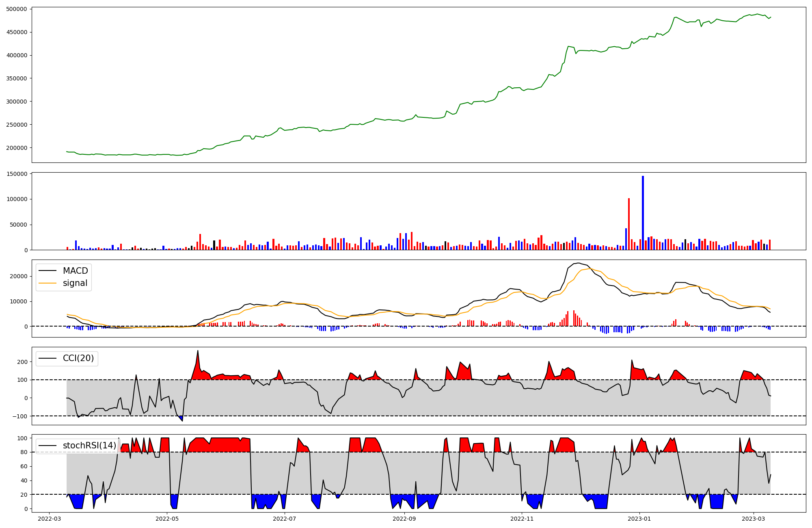Click the MACD line's highest peak
This screenshot has width=812, height=528.
579,263
